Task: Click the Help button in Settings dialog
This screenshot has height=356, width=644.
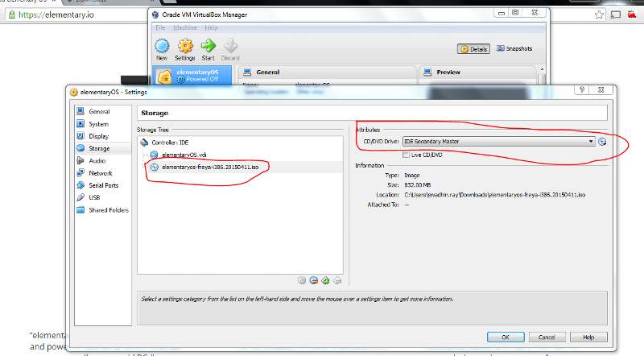Action: point(588,337)
